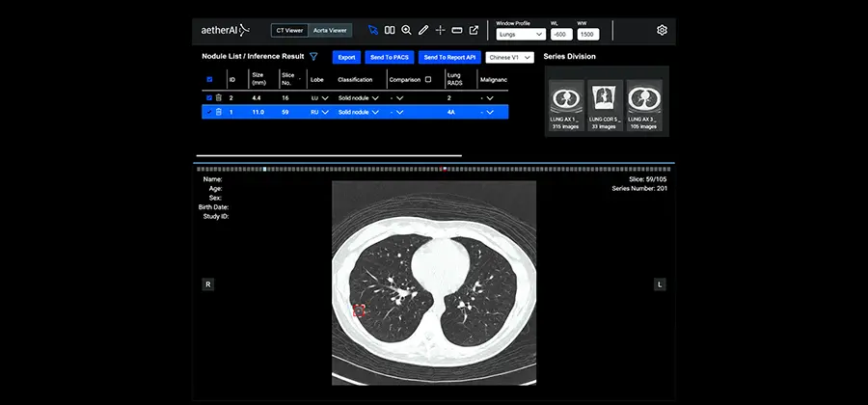Viewport: 868px width, 405px height.
Task: Open the Window Profile Lungs dropdown
Action: (x=521, y=35)
